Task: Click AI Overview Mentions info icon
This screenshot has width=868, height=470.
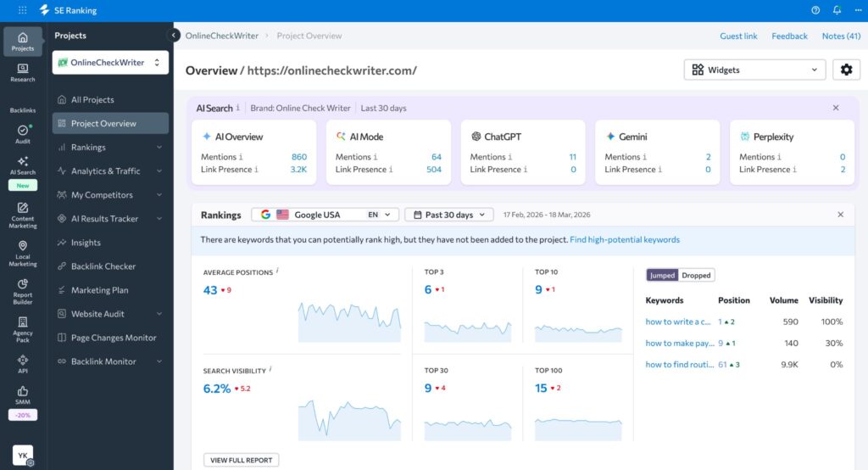Action: pyautogui.click(x=241, y=157)
